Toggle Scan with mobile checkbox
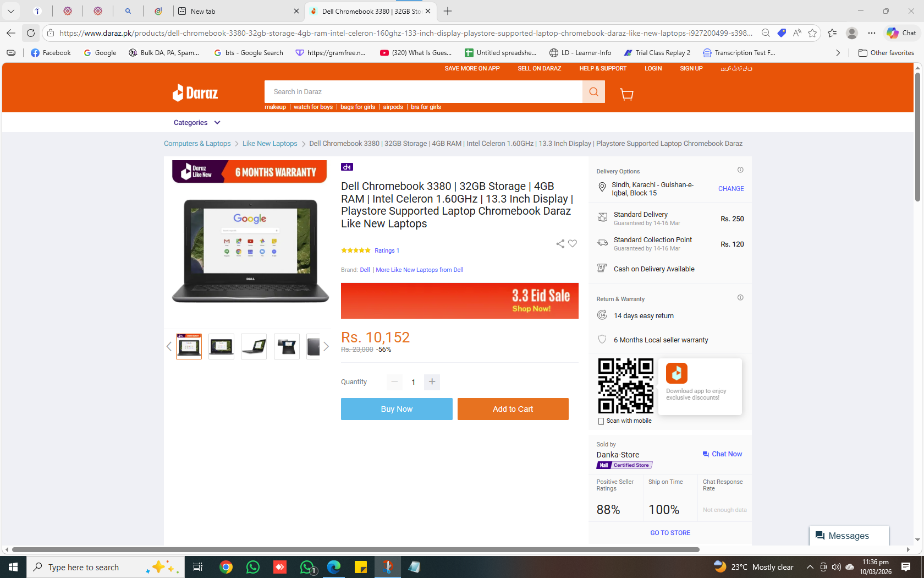The image size is (924, 578). pos(601,421)
